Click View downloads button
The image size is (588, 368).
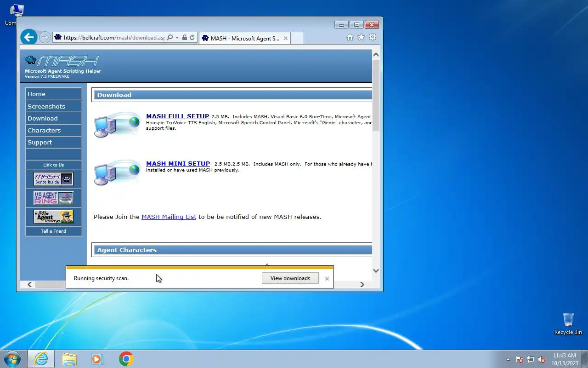[x=290, y=278]
